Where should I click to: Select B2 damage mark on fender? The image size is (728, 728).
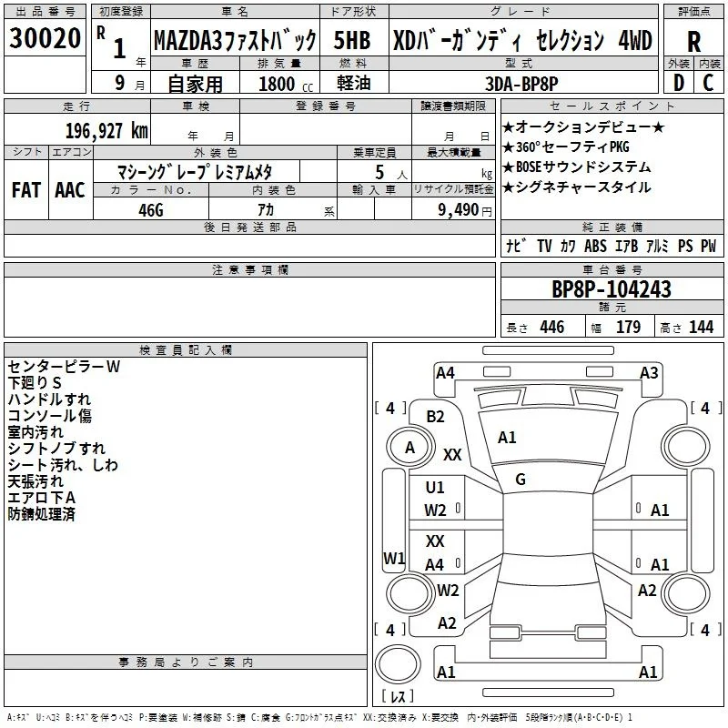(436, 417)
